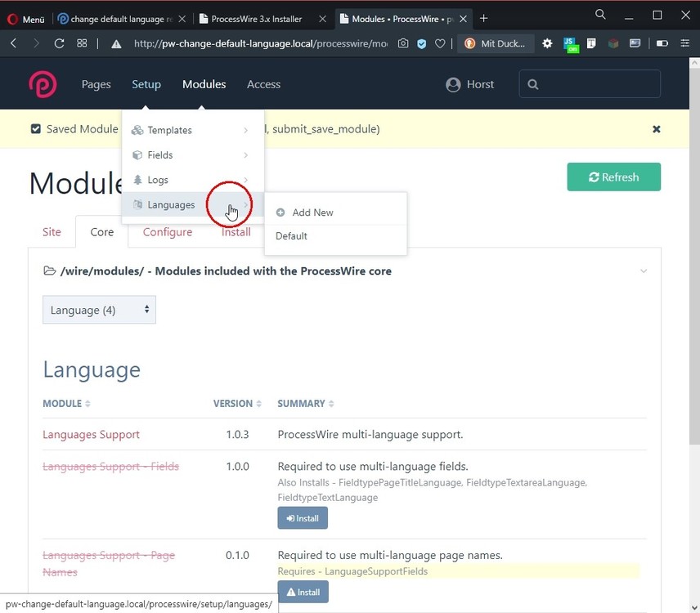Click the ProcessWire logo icon
The height and width of the screenshot is (613, 700).
[43, 84]
